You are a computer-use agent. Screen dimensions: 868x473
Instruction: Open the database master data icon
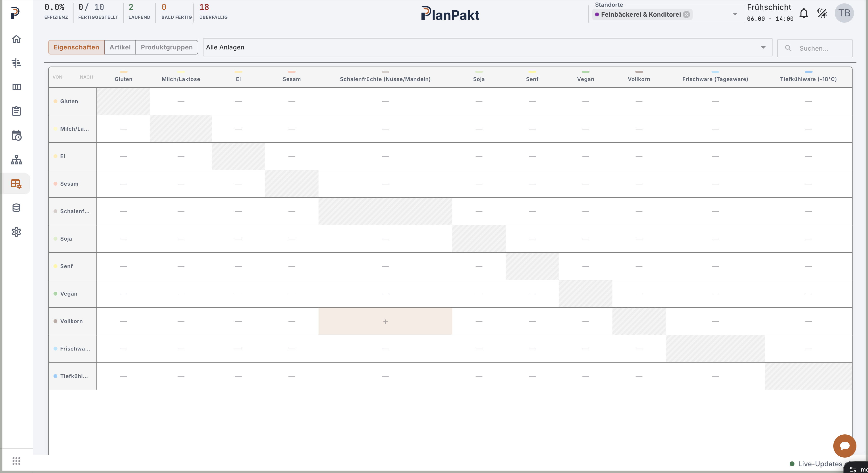point(16,208)
